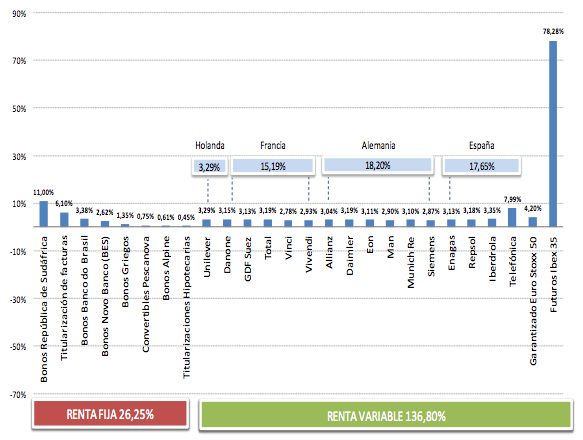This screenshot has width=583, height=440.
Task: Select the Alemania 18,20% box
Action: [x=378, y=165]
